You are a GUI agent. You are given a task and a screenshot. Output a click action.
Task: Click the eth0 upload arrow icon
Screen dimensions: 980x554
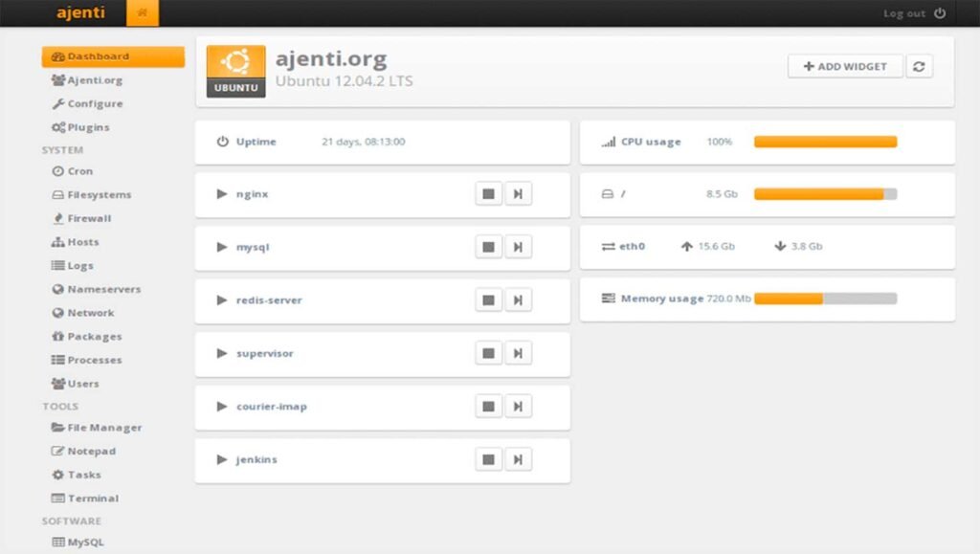coord(687,247)
